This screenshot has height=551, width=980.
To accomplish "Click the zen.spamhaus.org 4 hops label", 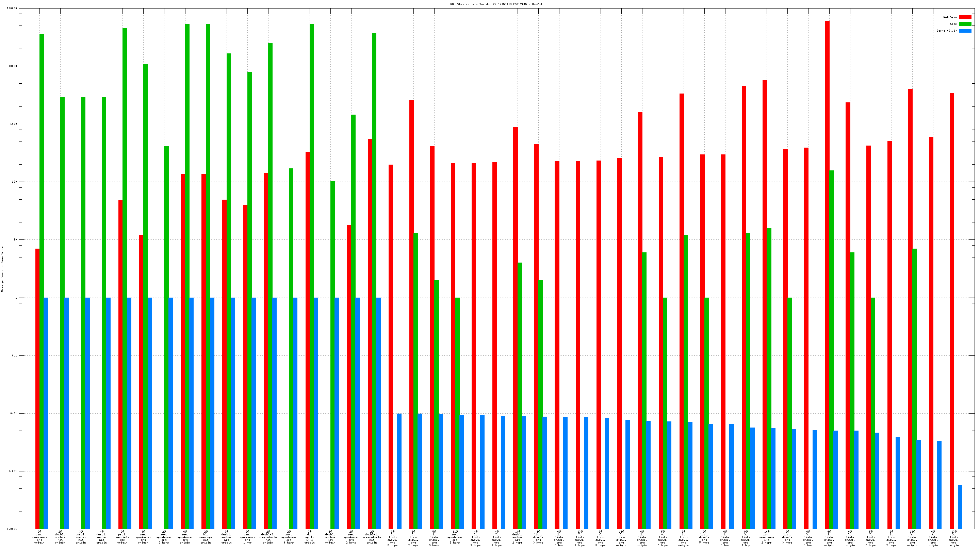I will [289, 537].
